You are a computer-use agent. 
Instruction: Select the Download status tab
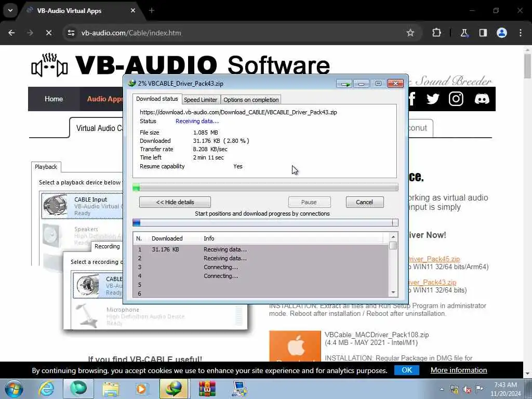pyautogui.click(x=157, y=99)
